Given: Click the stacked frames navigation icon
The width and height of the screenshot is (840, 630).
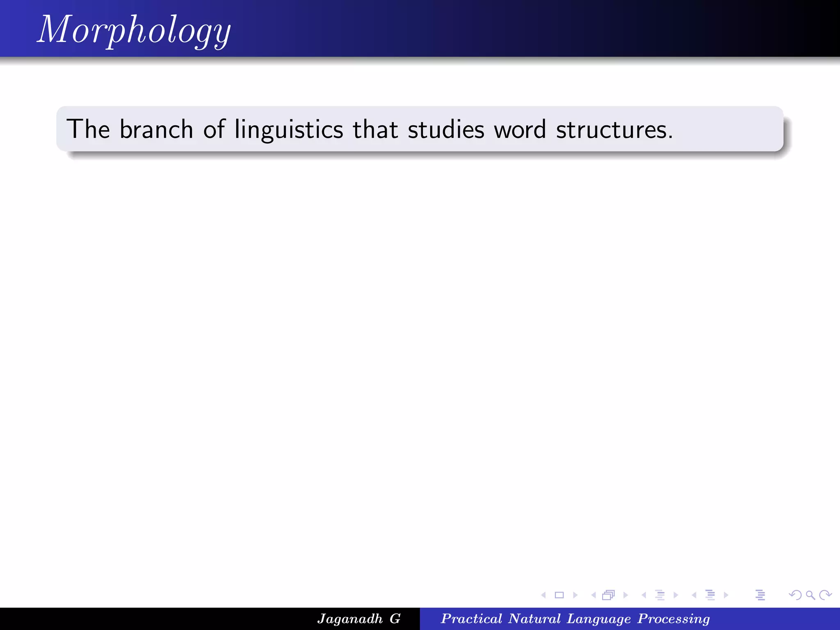Looking at the screenshot, I should pos(609,595).
